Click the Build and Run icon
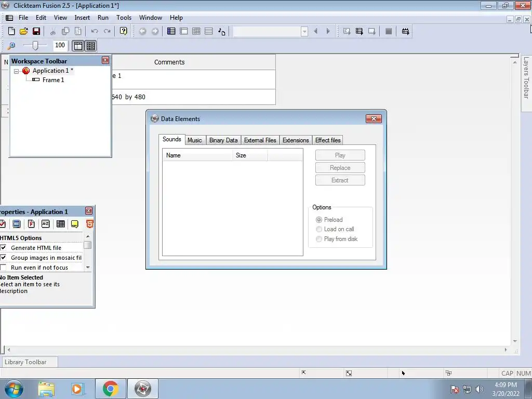The width and height of the screenshot is (532, 399). (405, 31)
